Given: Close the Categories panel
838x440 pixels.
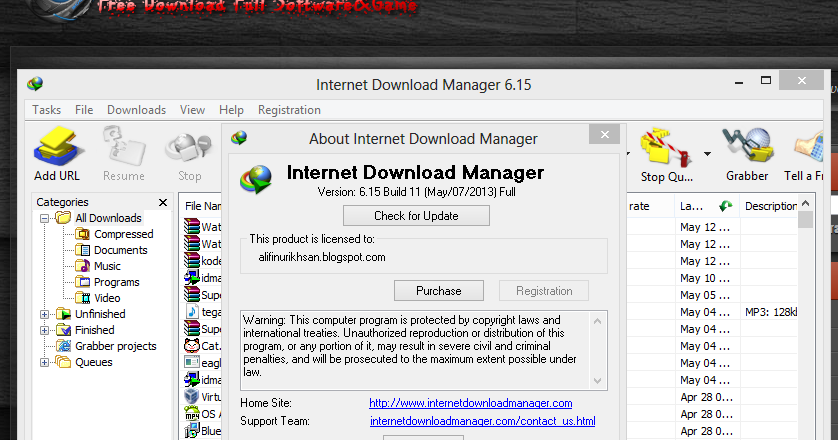Looking at the screenshot, I should pos(163,203).
